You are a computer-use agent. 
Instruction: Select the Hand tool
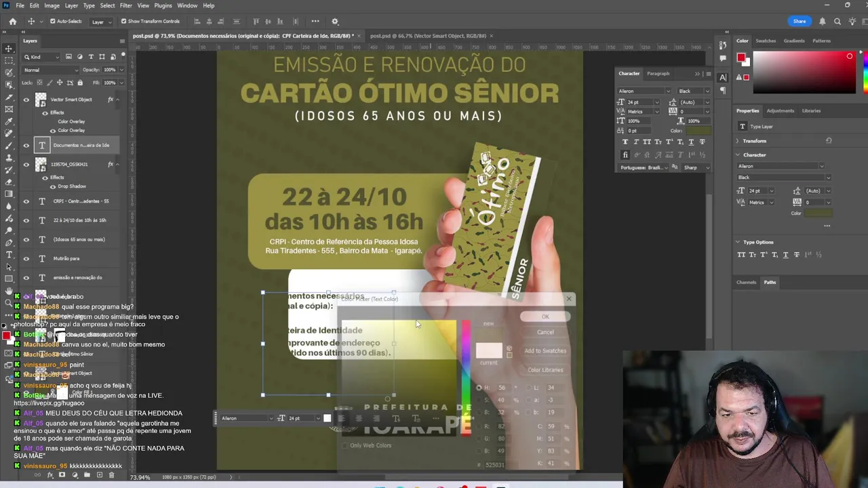point(9,291)
